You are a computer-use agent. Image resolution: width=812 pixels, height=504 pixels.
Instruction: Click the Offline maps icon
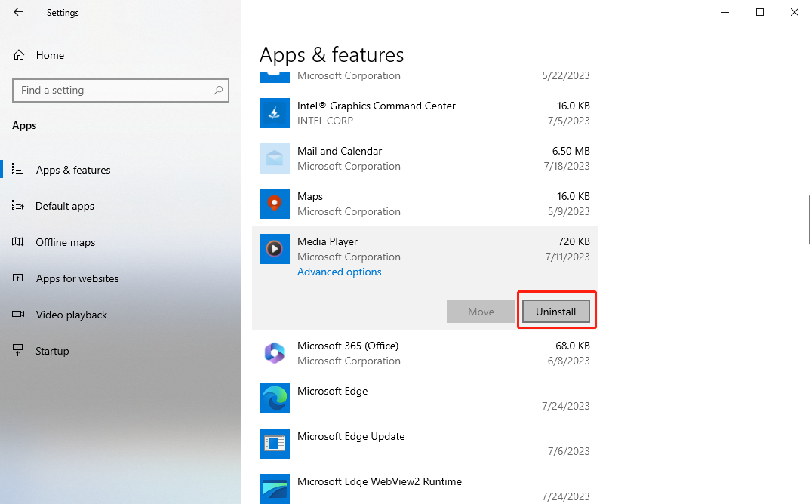18,242
